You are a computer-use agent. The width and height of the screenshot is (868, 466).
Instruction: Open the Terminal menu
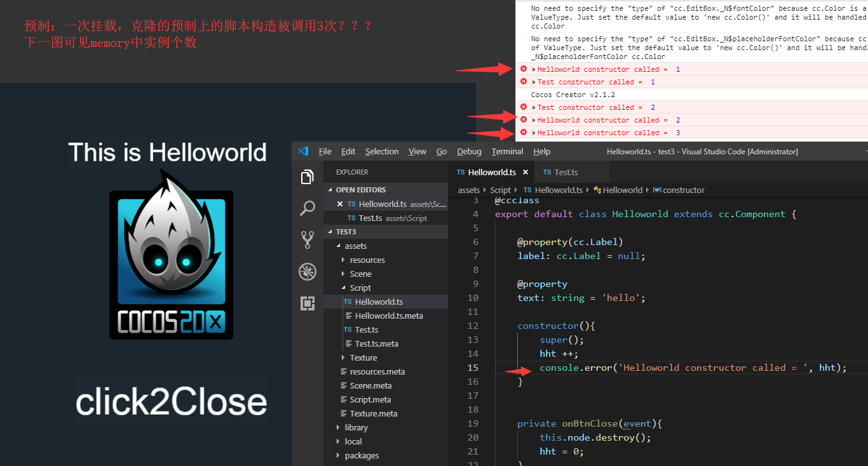tap(507, 152)
